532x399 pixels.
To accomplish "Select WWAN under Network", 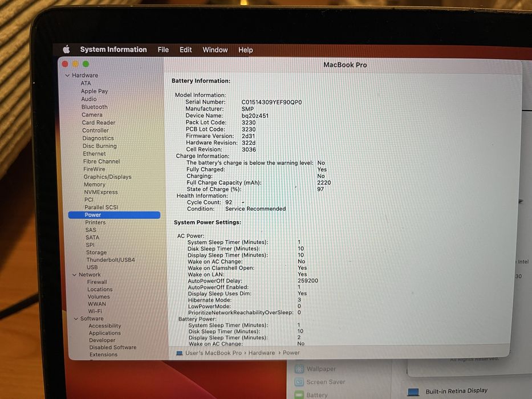I will [97, 304].
